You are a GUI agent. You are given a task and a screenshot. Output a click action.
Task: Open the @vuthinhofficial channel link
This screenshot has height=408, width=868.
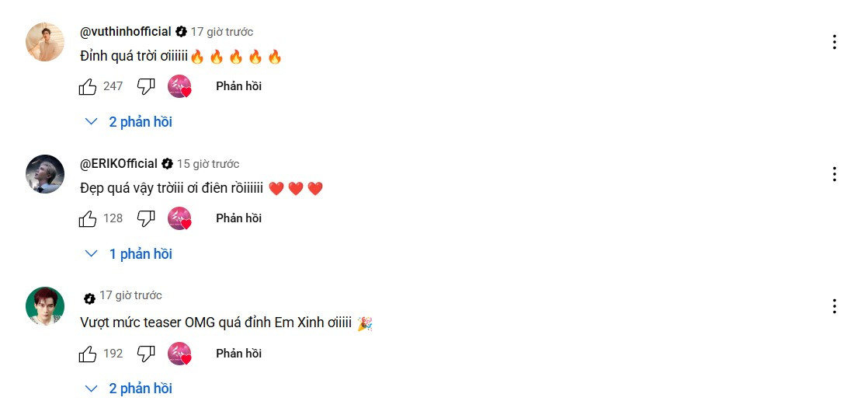click(x=126, y=32)
